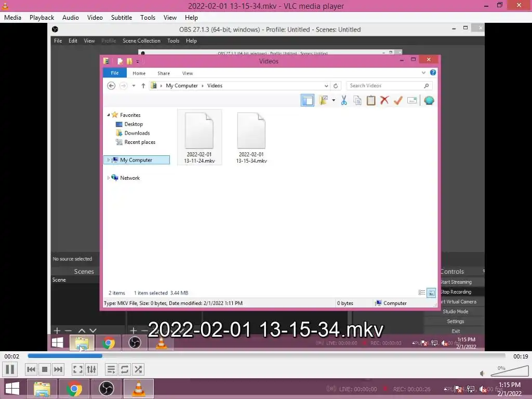Click the orange checkmark icon in the Videos toolbar
The height and width of the screenshot is (399, 532).
tap(398, 100)
